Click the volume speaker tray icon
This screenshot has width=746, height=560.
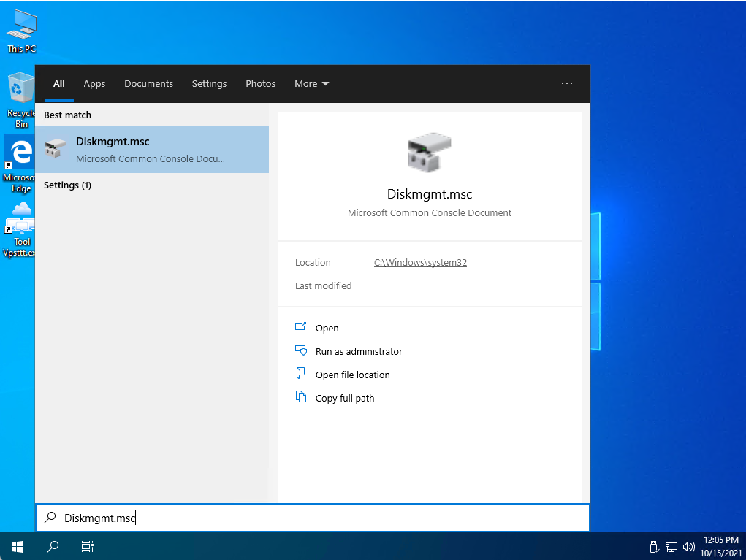click(688, 547)
